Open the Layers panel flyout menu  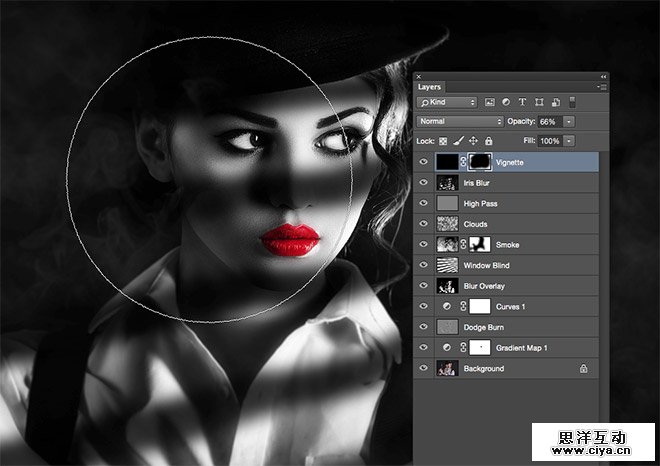click(x=602, y=87)
